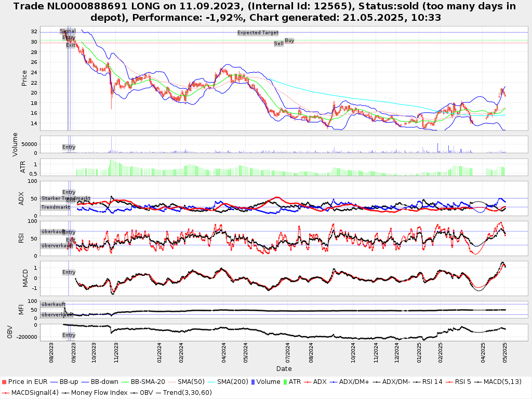Click the Expected Target line label
Image resolution: width=532 pixels, height=399 pixels.
coord(258,33)
